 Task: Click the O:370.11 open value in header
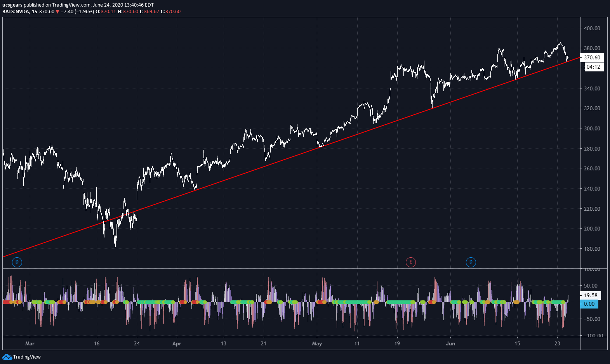point(106,12)
